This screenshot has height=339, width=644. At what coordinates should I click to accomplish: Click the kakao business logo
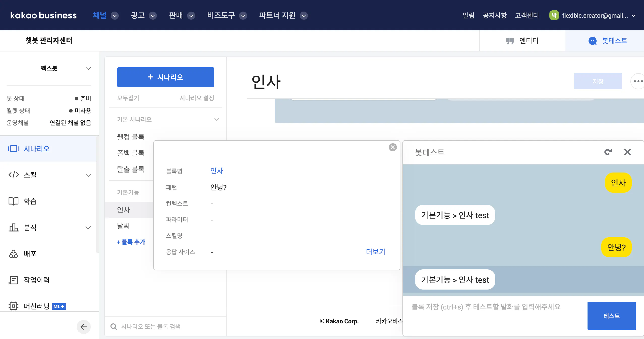[x=43, y=15]
